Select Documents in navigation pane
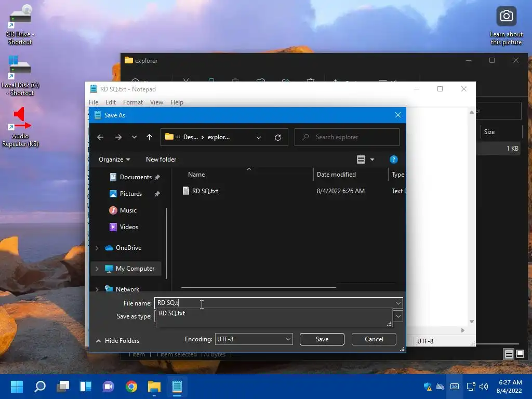This screenshot has height=399, width=532. pos(135,177)
